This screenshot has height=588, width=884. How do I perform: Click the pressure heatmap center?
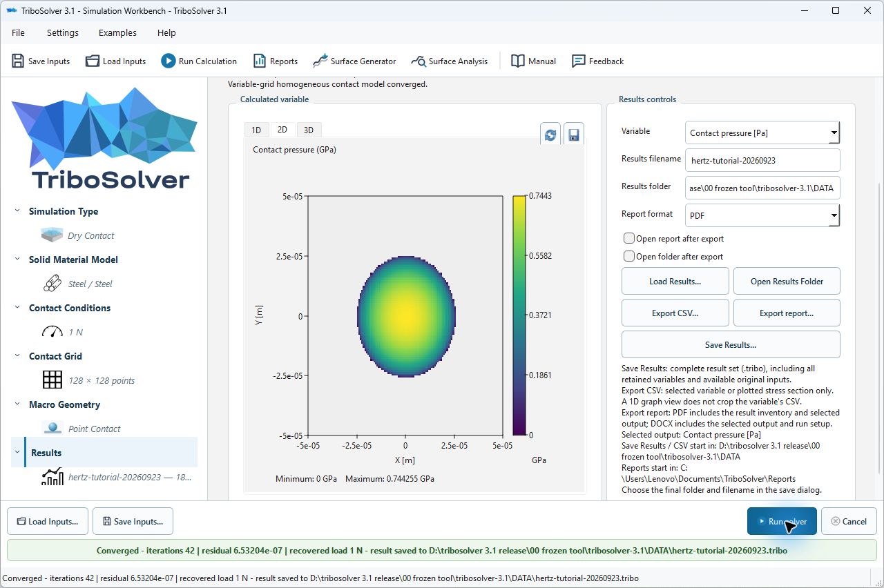[405, 315]
